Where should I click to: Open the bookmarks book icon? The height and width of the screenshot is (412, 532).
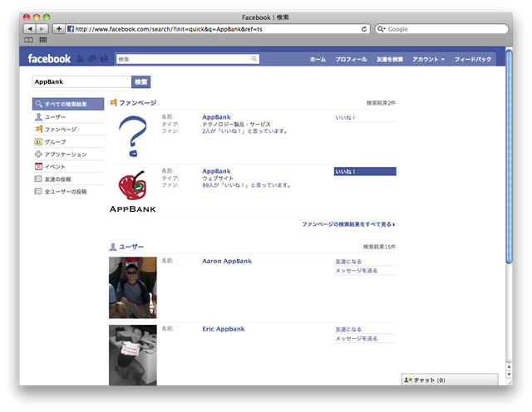(x=28, y=40)
